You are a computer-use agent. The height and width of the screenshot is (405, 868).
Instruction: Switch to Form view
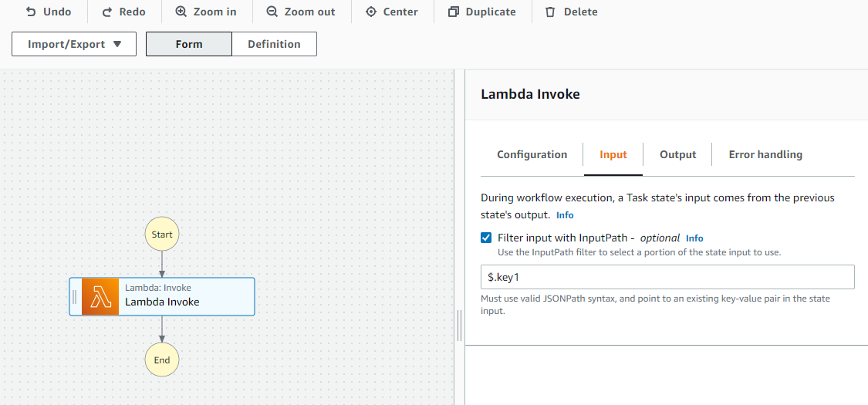(x=189, y=44)
